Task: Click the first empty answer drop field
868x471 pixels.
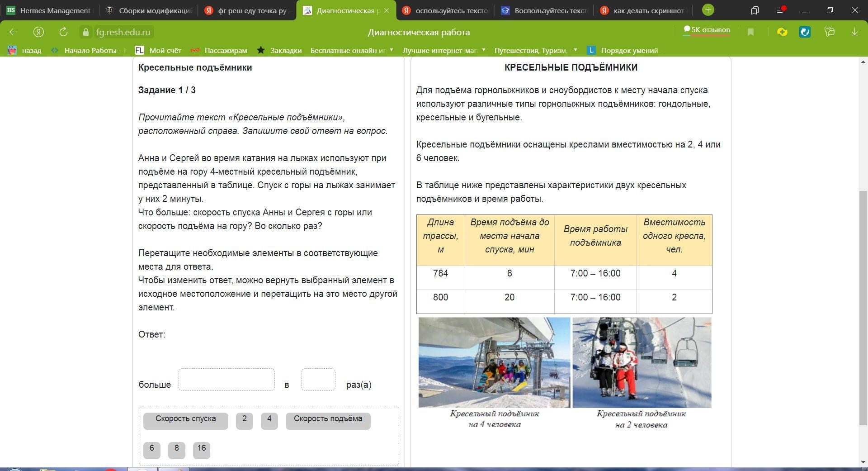Action: tap(226, 380)
